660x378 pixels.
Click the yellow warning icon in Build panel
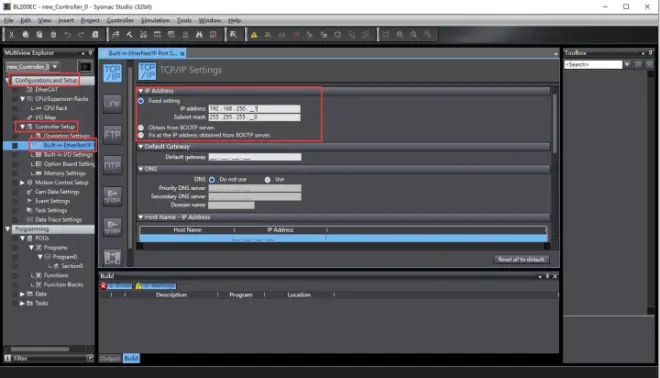click(x=138, y=286)
